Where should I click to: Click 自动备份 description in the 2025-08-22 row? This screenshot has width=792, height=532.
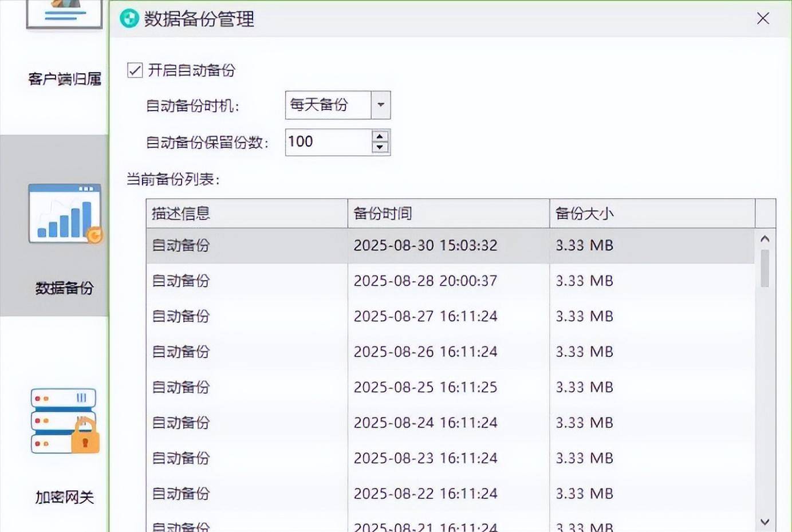tap(181, 494)
